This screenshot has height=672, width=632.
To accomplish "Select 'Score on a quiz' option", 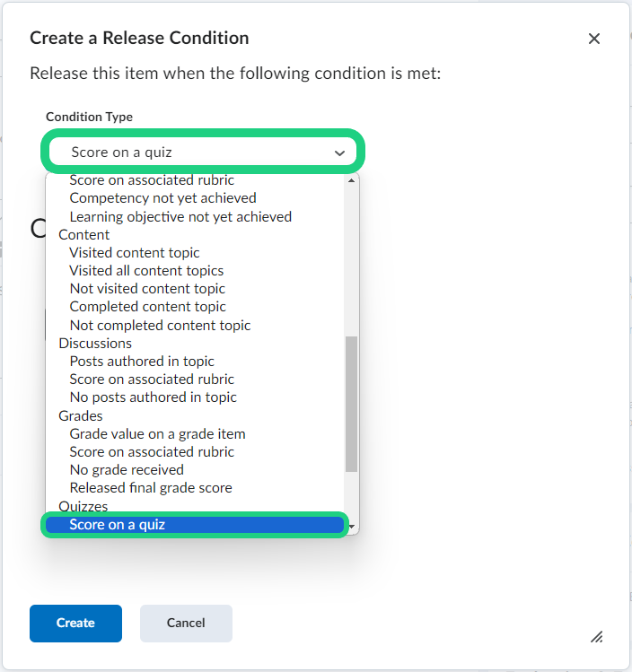I will pyautogui.click(x=118, y=525).
